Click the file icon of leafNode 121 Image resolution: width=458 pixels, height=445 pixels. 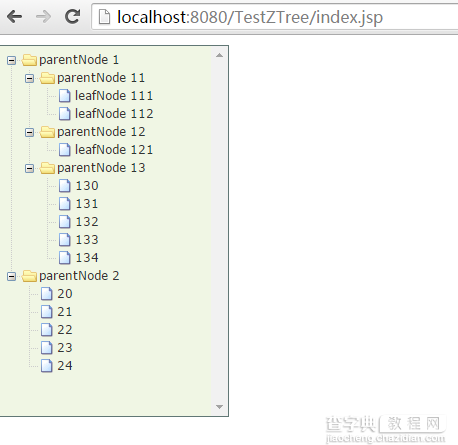(65, 150)
